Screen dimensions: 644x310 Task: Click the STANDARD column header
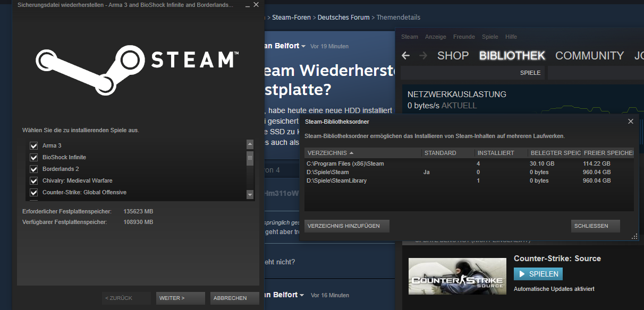pyautogui.click(x=448, y=153)
